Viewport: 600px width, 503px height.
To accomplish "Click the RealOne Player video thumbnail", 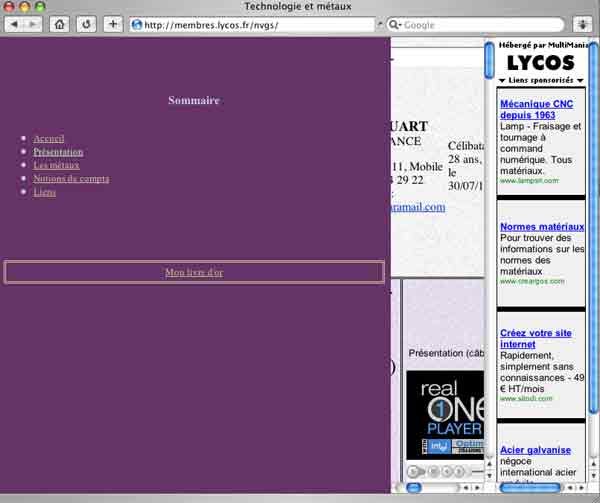I will pyautogui.click(x=445, y=415).
